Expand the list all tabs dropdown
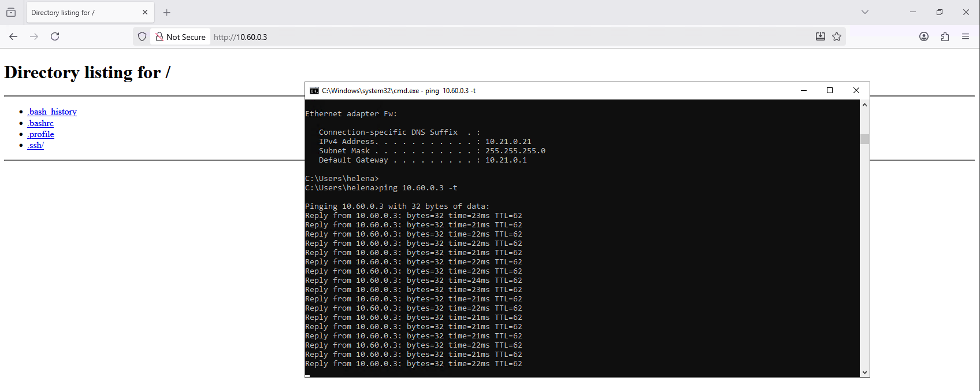Viewport: 980px width, 391px height. [x=865, y=12]
